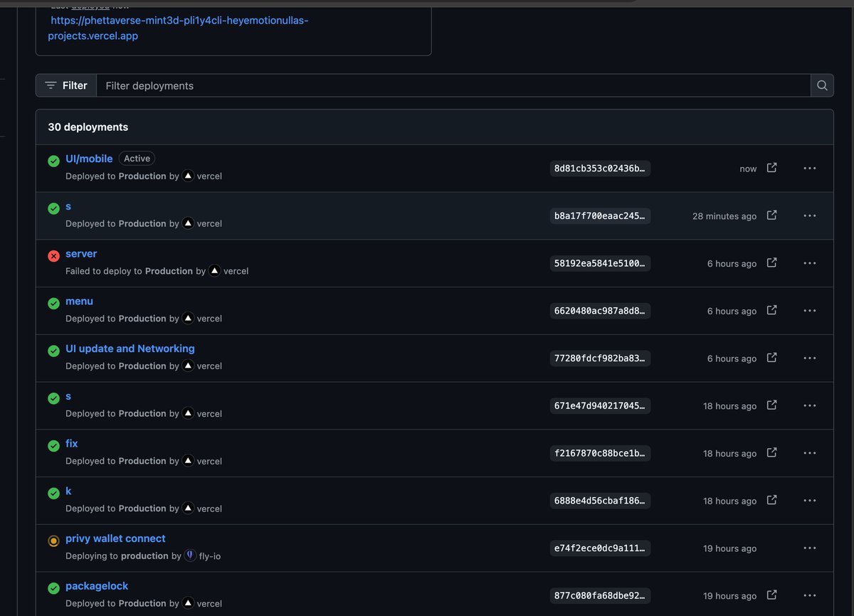
Task: Open more options menu for menu deployment
Action: (809, 311)
